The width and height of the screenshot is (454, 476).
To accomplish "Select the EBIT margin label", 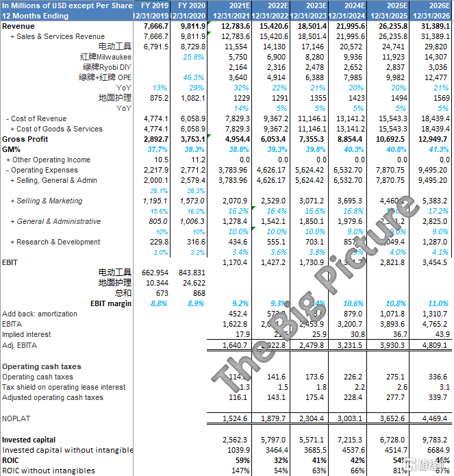I will click(111, 303).
